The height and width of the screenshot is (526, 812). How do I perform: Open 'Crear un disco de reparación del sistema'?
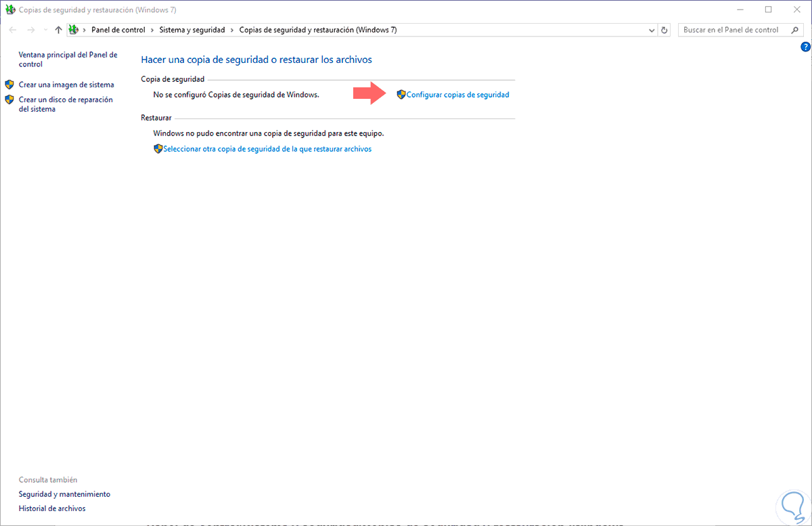66,104
